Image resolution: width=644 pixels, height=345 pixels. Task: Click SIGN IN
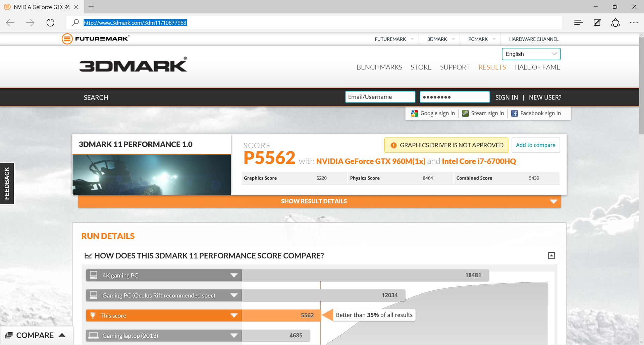point(506,97)
